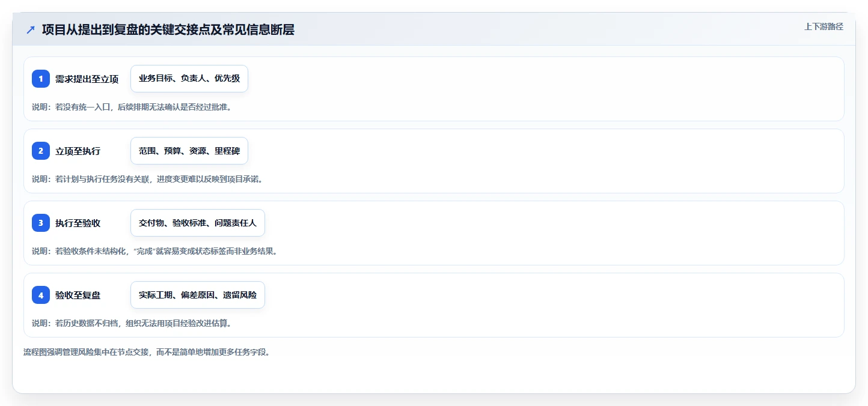Viewport: 868px width, 406px height.
Task: Click the 范围、预算、资源、里程碑 chip
Action: click(189, 151)
